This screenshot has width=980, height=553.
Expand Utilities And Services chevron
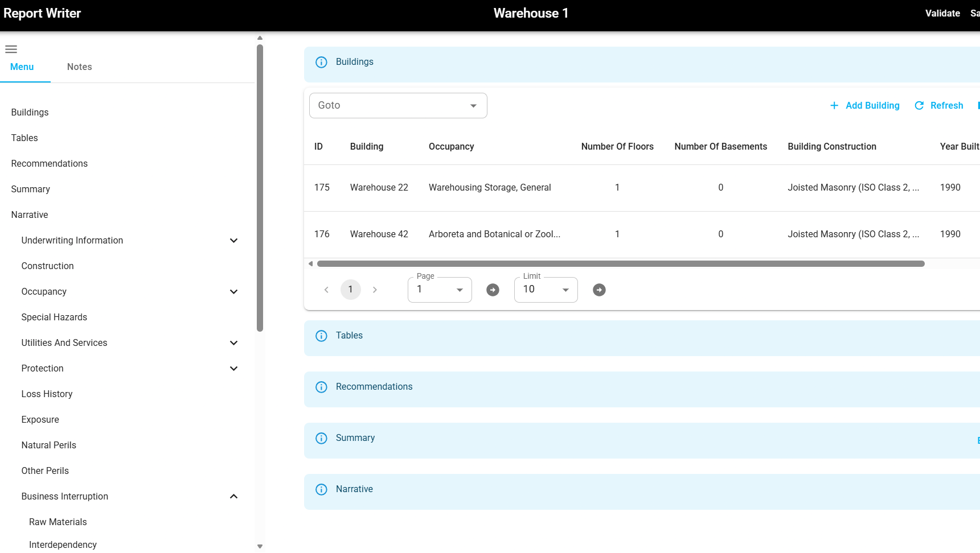click(x=233, y=343)
